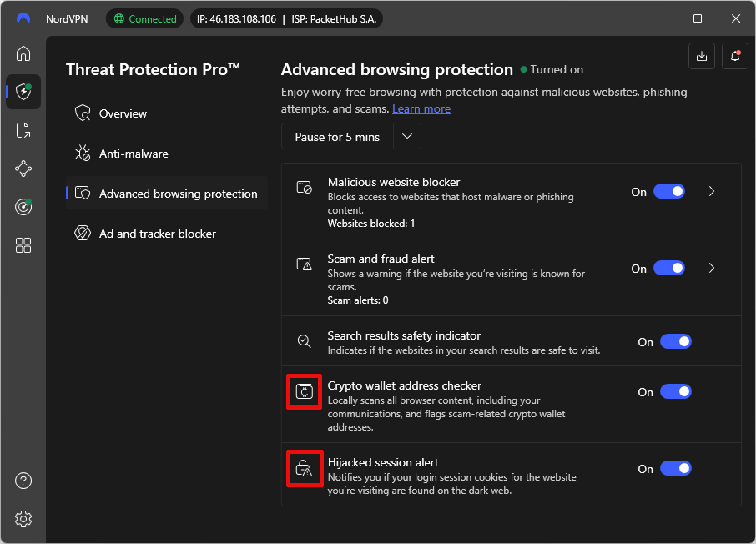Expand the pause duration dropdown arrow
This screenshot has width=756, height=544.
coord(407,137)
